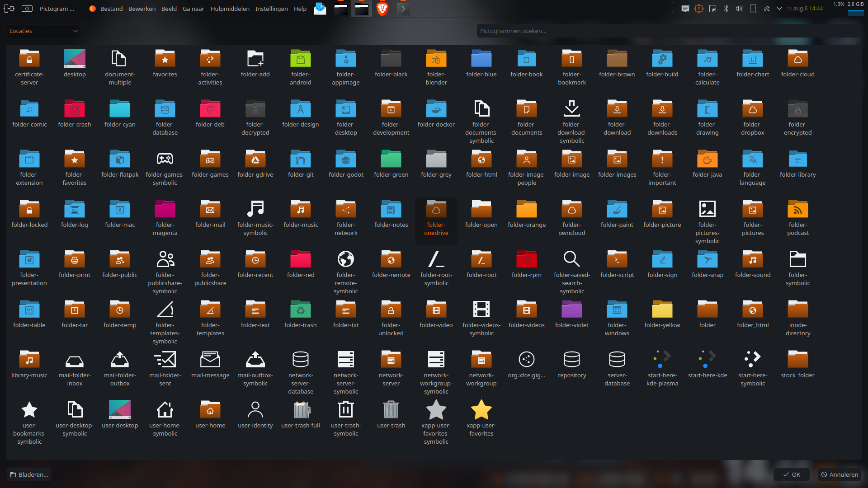The width and height of the screenshot is (868, 488).
Task: Open the clock showing 14:44
Action: (805, 9)
